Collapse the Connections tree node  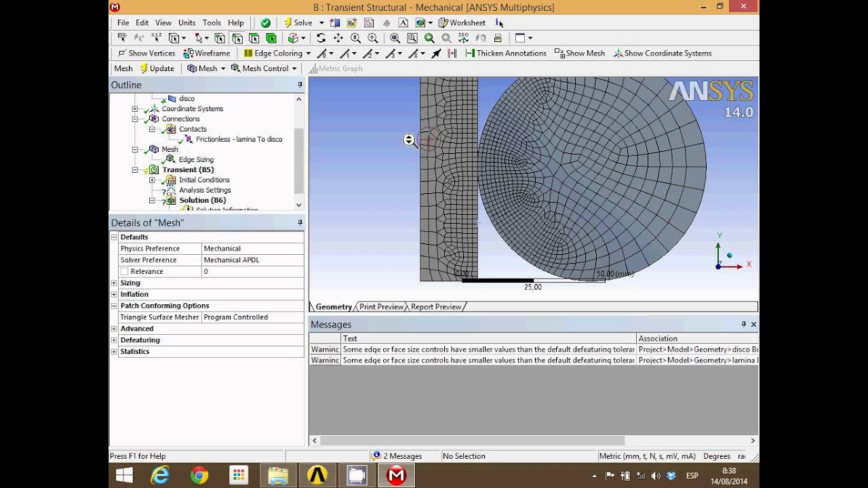(x=135, y=119)
